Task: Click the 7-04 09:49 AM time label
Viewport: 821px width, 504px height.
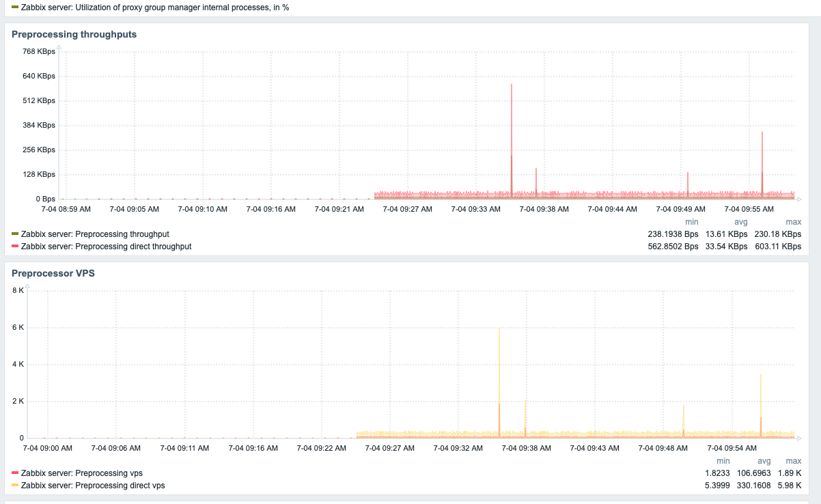Action: tap(681, 210)
